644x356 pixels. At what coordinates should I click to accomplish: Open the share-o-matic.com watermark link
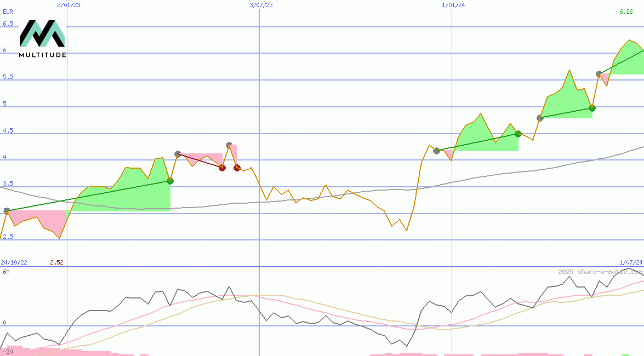pyautogui.click(x=600, y=272)
